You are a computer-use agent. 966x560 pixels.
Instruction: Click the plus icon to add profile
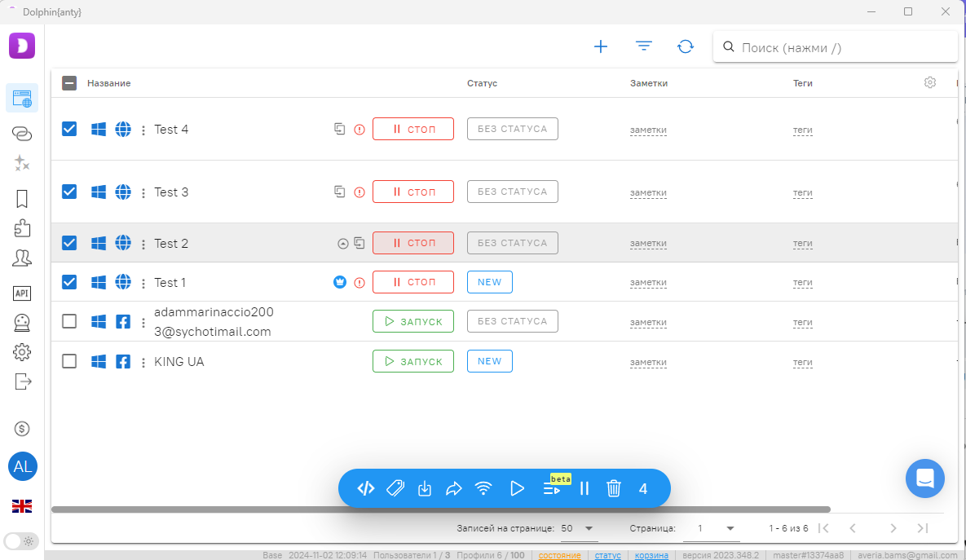(x=601, y=47)
